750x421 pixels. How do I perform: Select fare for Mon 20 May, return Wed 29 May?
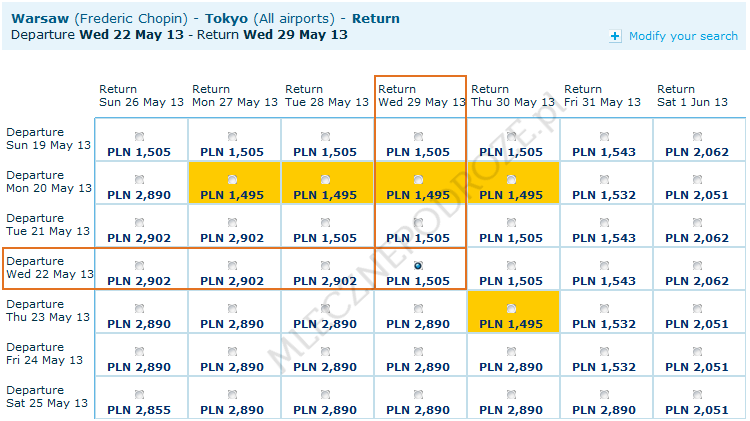tap(418, 179)
